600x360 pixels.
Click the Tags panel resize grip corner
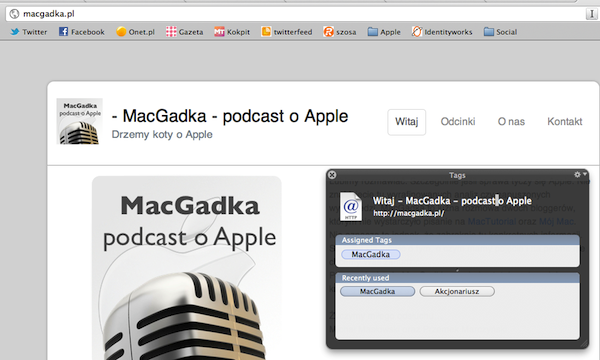pyautogui.click(x=584, y=344)
